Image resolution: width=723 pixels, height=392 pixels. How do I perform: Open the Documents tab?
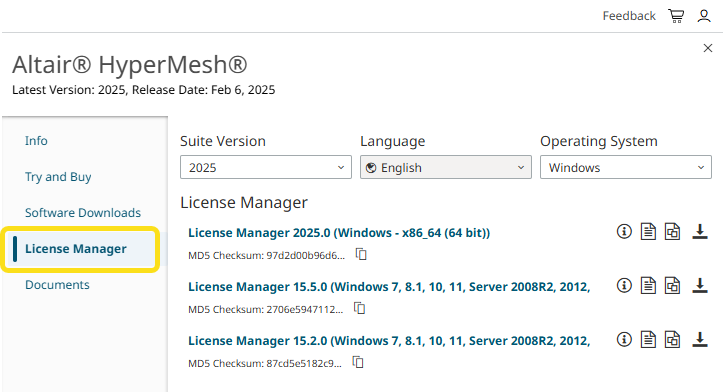coord(57,285)
